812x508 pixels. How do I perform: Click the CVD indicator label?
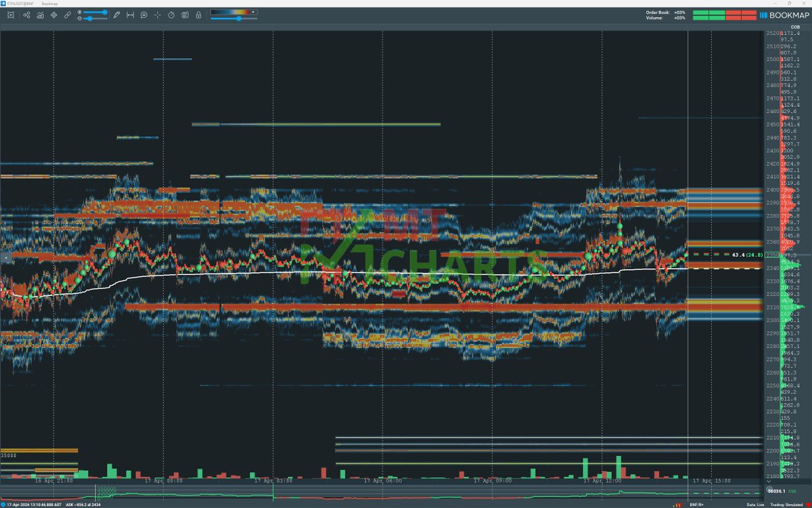(x=792, y=490)
